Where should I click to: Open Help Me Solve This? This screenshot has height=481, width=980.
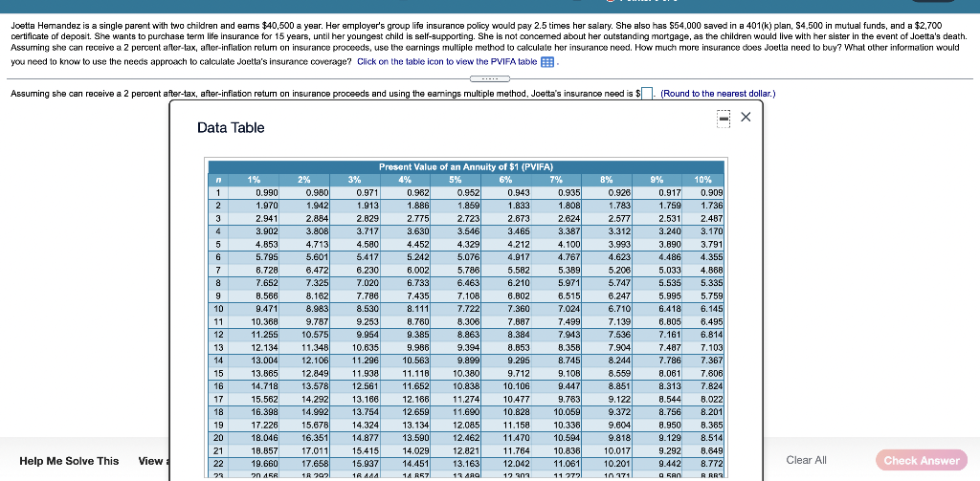click(x=69, y=461)
